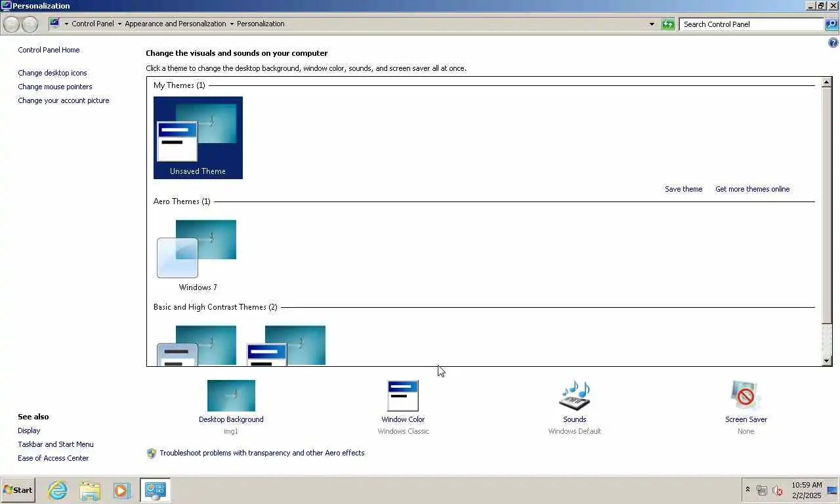Click the theme list scroll up arrow

pyautogui.click(x=827, y=82)
